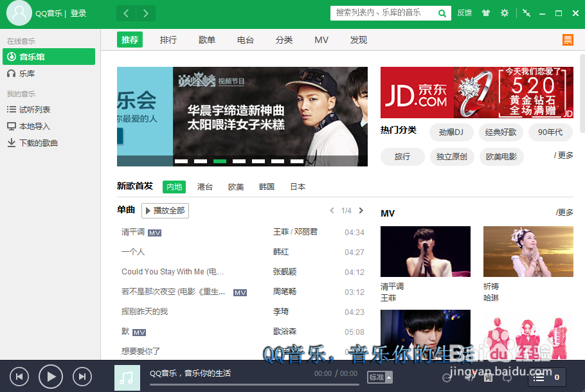The height and width of the screenshot is (392, 585).
Task: Open the 劲爆DJ category
Action: pyautogui.click(x=451, y=132)
